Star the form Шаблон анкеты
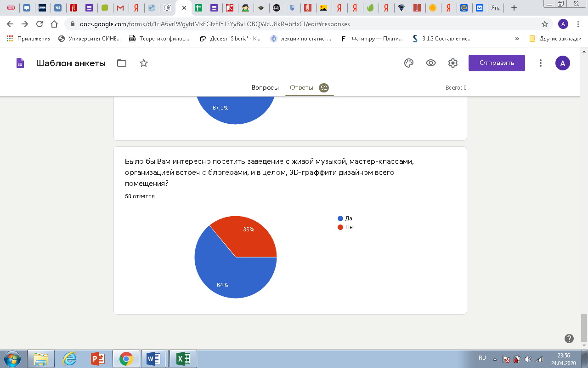The image size is (588, 368). pyautogui.click(x=144, y=63)
